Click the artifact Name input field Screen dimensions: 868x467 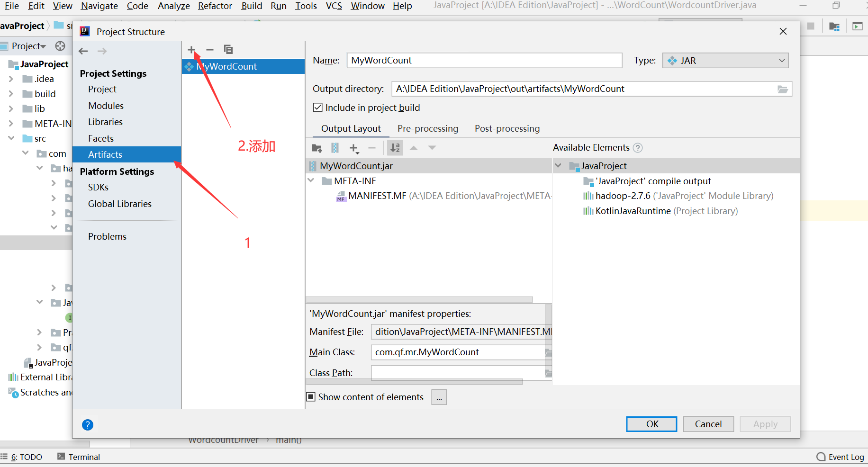[x=484, y=61]
